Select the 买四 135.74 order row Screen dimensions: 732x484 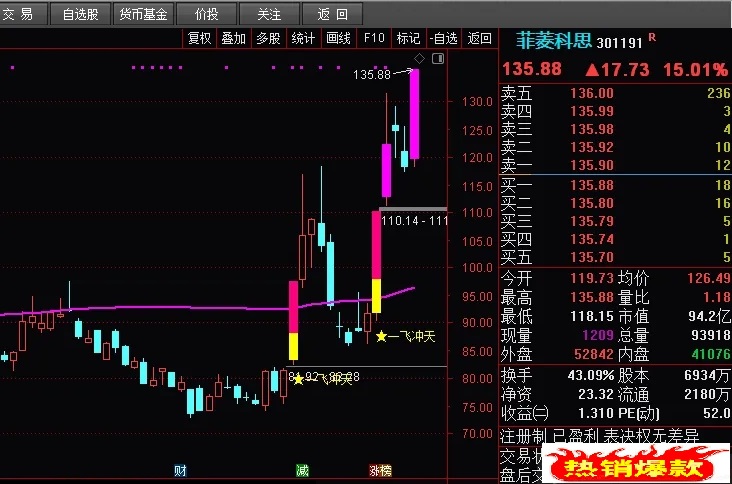tap(615, 239)
